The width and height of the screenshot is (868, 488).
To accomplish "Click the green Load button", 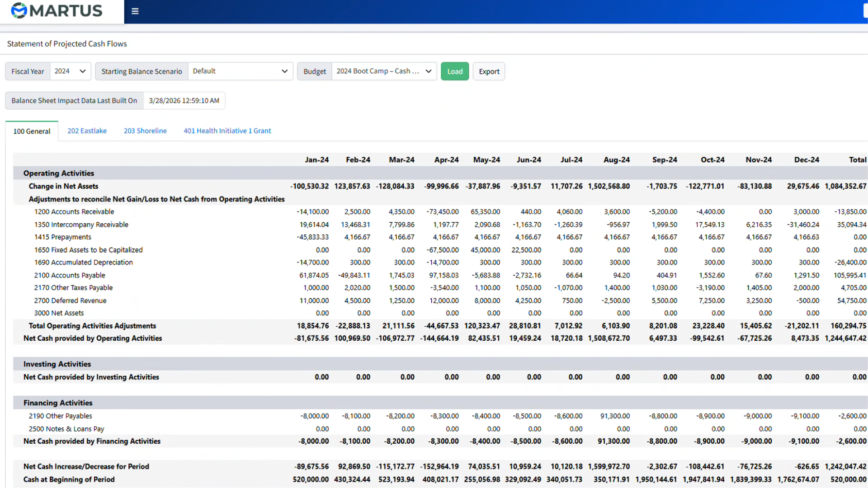I will click(x=455, y=71).
